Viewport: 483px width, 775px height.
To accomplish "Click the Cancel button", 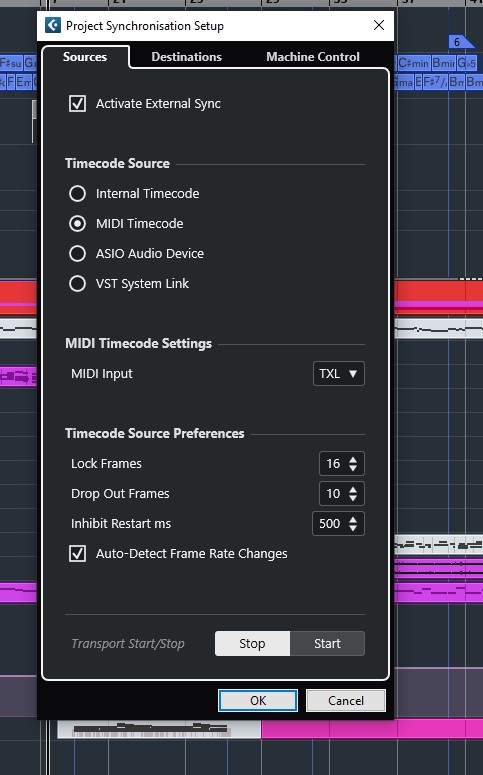I will [x=346, y=700].
